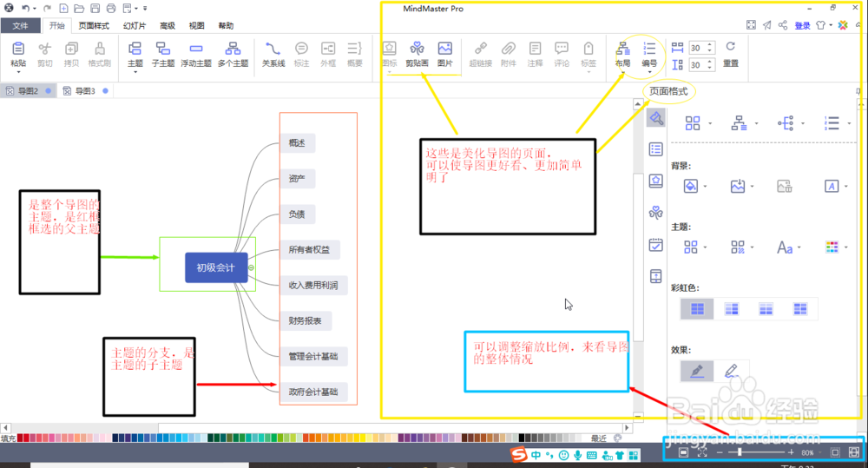Click the fit-to-window icon in status bar
This screenshot has height=468, width=868.
click(702, 452)
